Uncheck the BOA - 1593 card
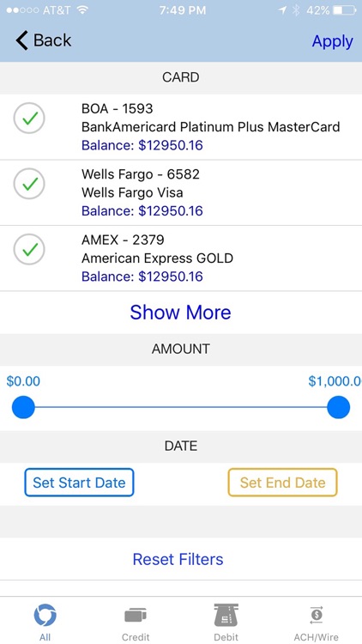The width and height of the screenshot is (362, 644). pyautogui.click(x=29, y=118)
